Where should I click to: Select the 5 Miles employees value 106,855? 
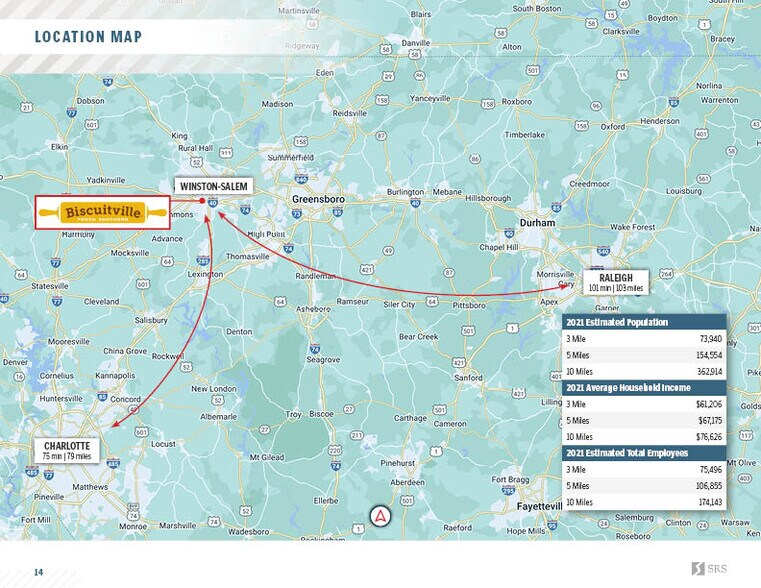point(706,486)
